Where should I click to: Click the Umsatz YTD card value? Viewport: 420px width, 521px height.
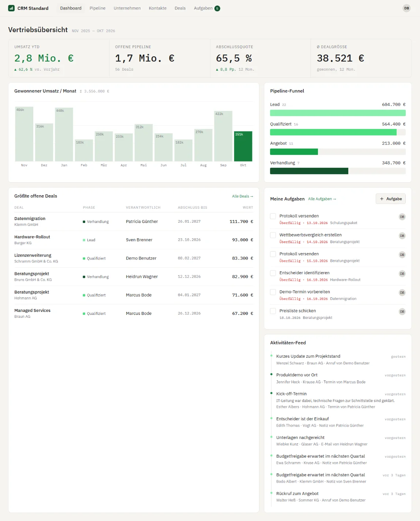(x=44, y=58)
